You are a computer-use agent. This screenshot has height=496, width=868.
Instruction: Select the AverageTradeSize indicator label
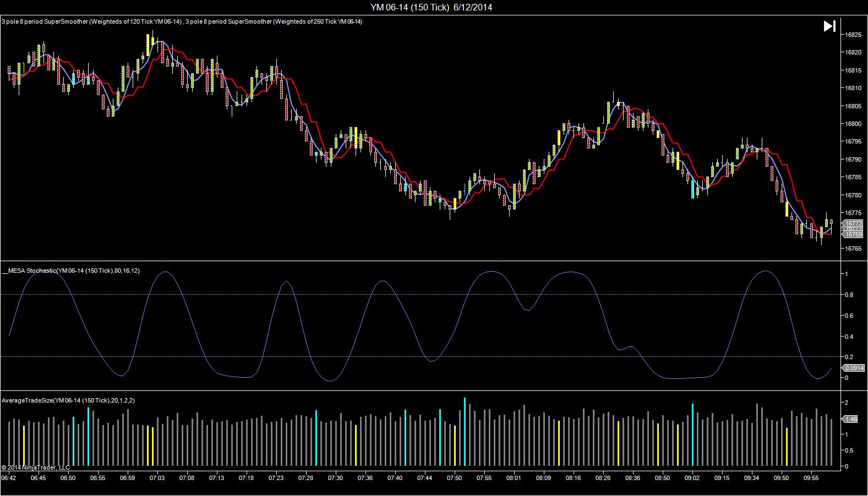pos(68,400)
